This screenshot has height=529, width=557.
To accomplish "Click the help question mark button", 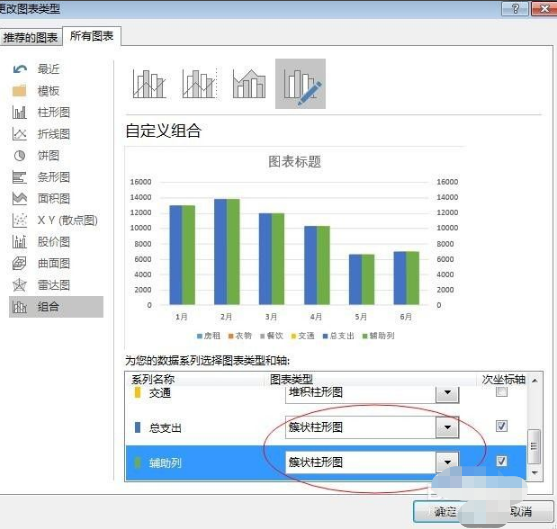I will coord(515,9).
